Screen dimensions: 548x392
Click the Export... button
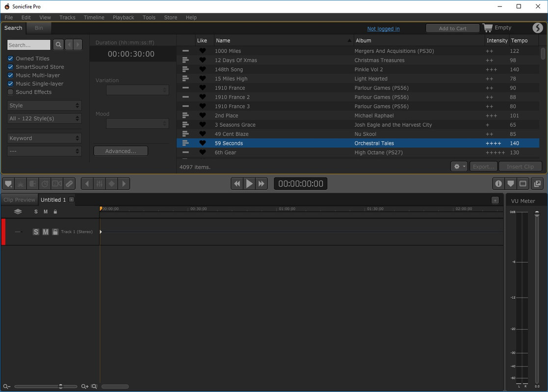pos(483,167)
